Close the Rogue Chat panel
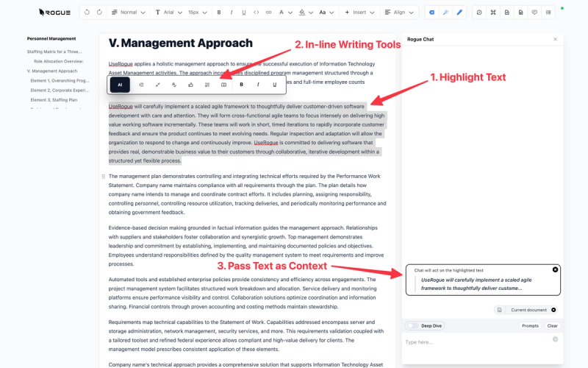This screenshot has height=368, width=588. 556,39
